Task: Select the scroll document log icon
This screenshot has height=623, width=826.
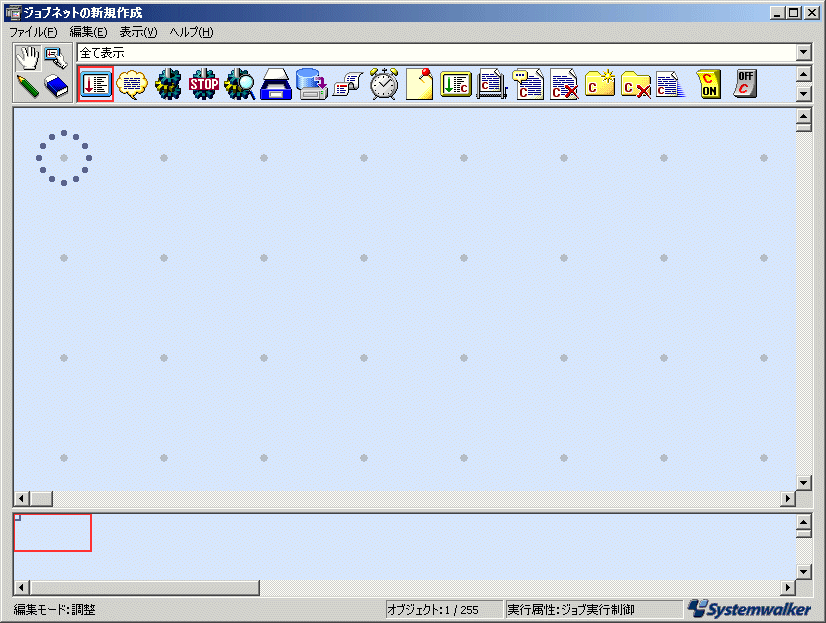Action: tap(348, 84)
